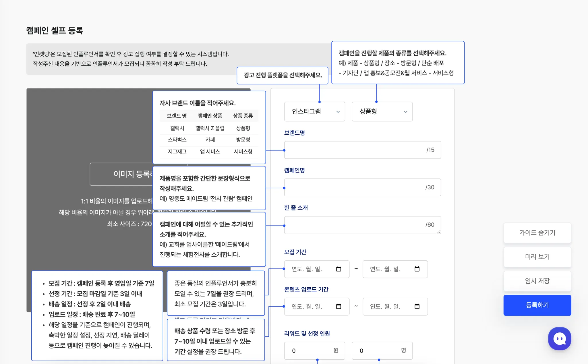
Task: Open calendar picker for recruitment start date
Action: pos(339,269)
